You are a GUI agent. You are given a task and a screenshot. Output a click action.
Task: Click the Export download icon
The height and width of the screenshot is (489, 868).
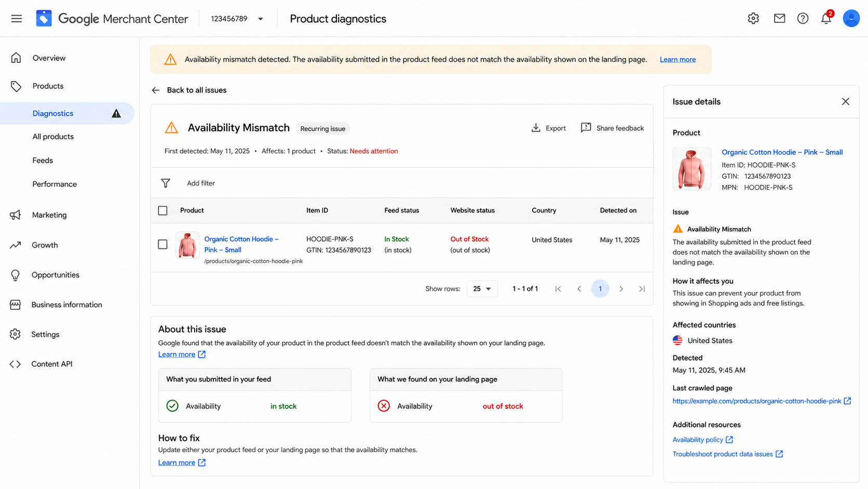point(536,128)
